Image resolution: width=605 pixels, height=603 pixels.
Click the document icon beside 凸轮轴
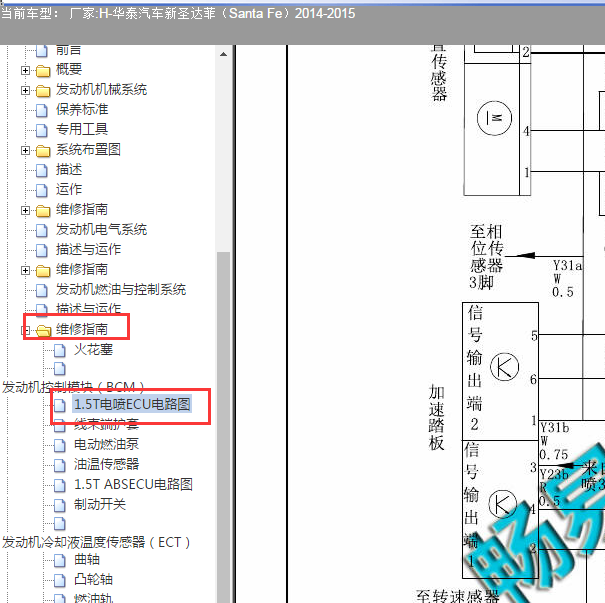pos(59,580)
